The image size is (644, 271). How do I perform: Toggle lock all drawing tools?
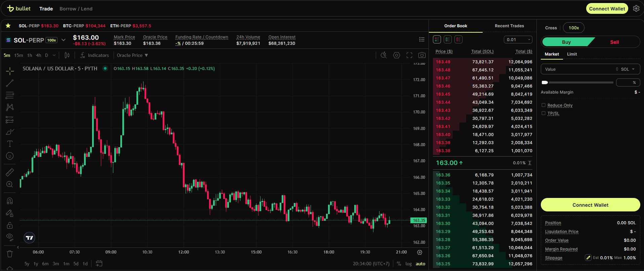pyautogui.click(x=10, y=225)
